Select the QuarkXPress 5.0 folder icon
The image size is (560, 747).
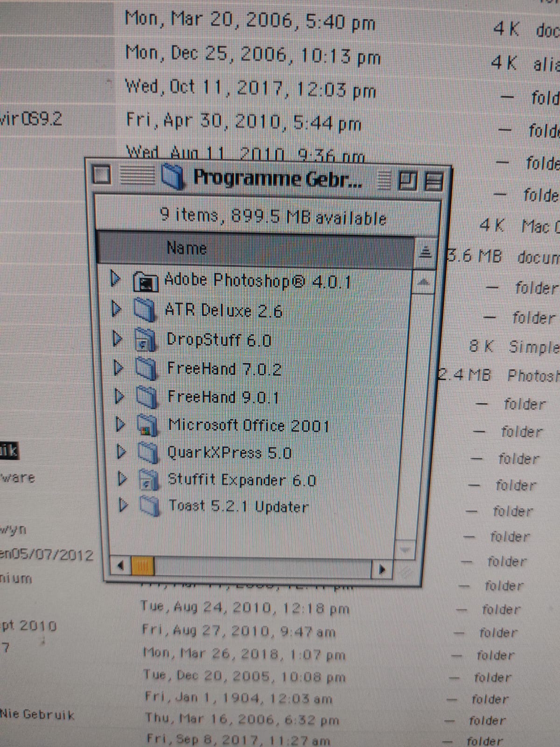pos(148,452)
